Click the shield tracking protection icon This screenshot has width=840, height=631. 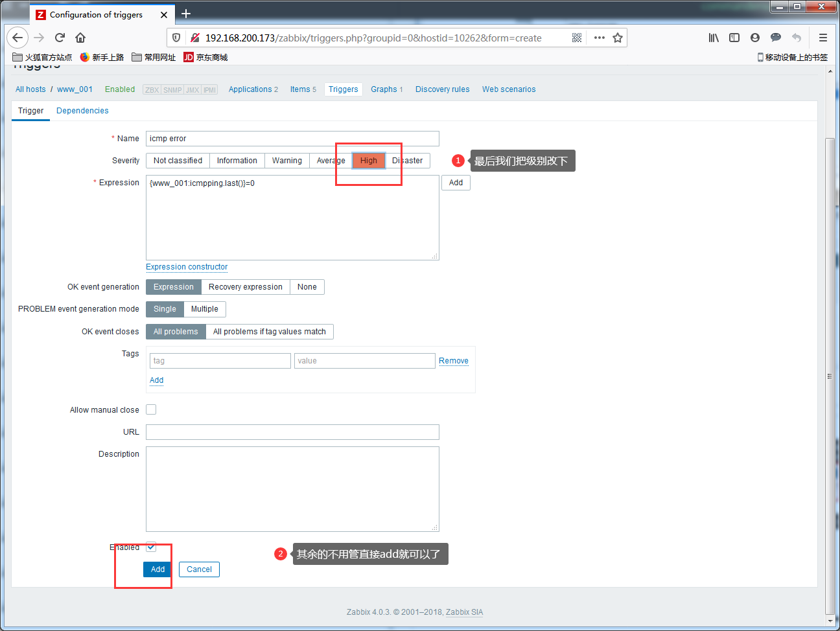176,38
